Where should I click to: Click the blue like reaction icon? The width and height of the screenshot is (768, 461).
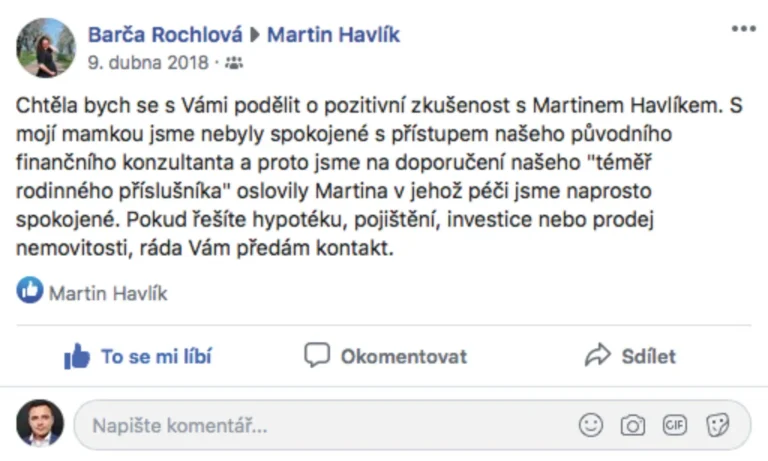click(x=30, y=292)
